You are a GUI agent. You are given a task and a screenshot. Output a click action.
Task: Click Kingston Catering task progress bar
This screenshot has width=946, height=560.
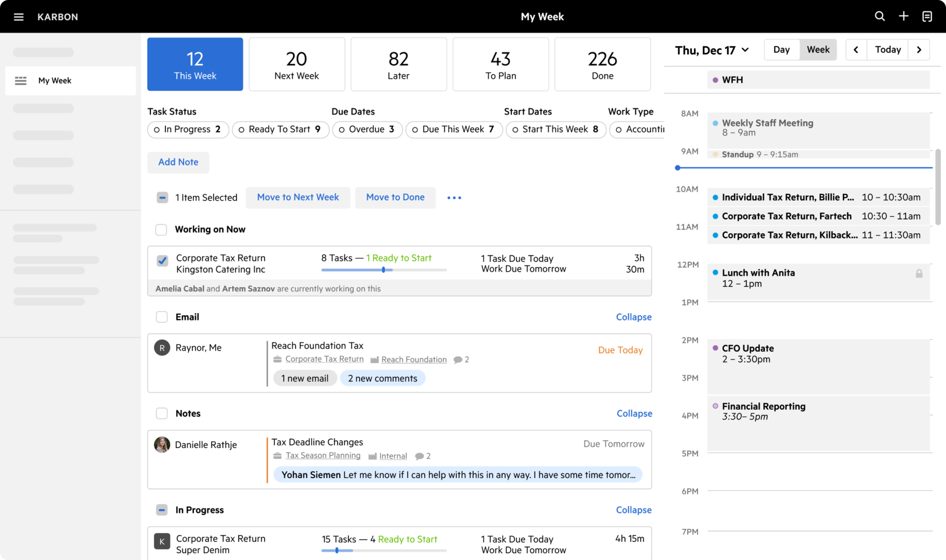pos(384,270)
